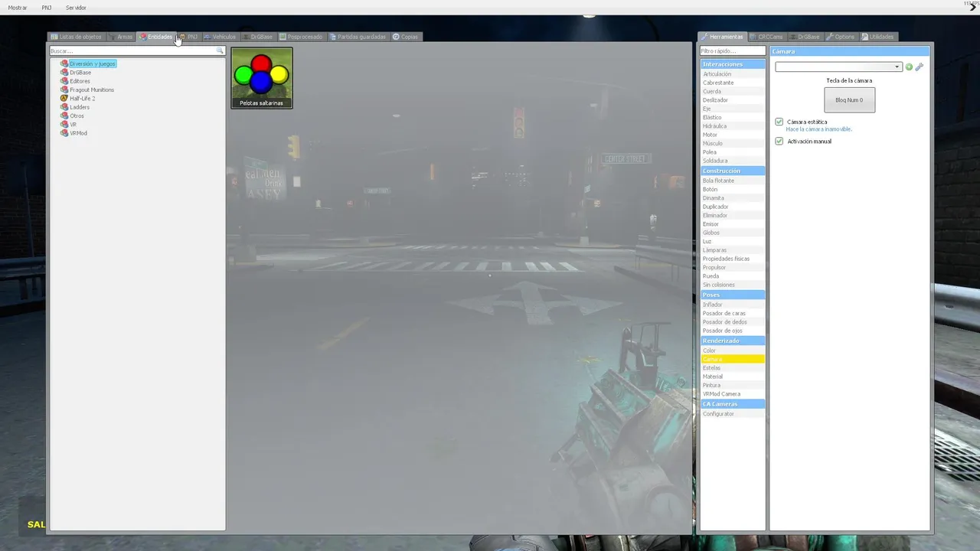Select the Pintura tool
980x551 pixels.
[x=733, y=386]
